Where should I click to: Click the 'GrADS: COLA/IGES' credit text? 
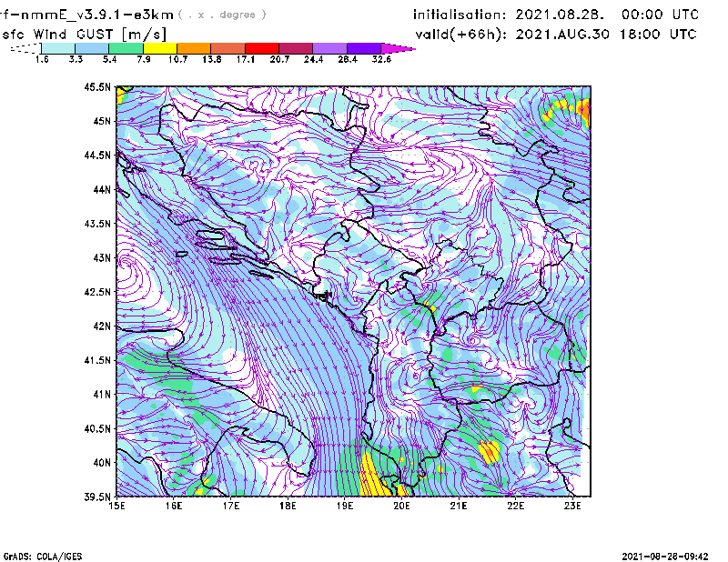click(43, 557)
